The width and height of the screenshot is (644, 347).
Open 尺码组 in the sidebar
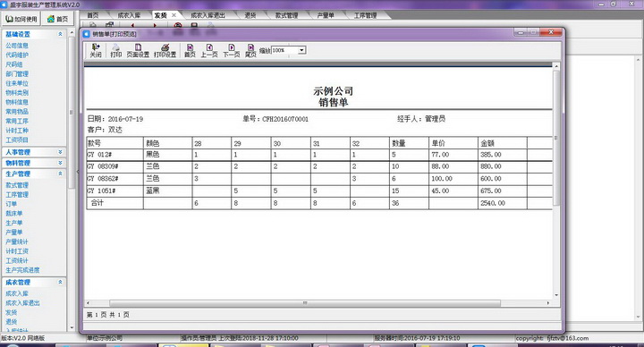(x=14, y=64)
